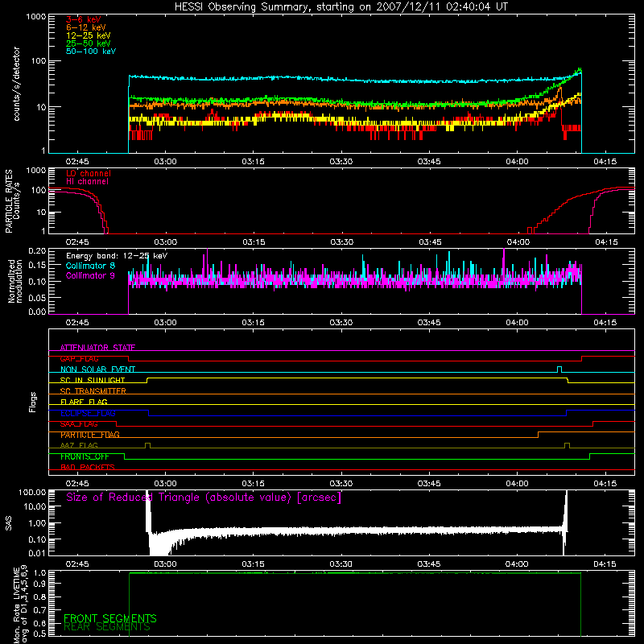644x644 pixels.
Task: Click the ATTENUATOR_STATE flag label
Action: tap(97, 348)
